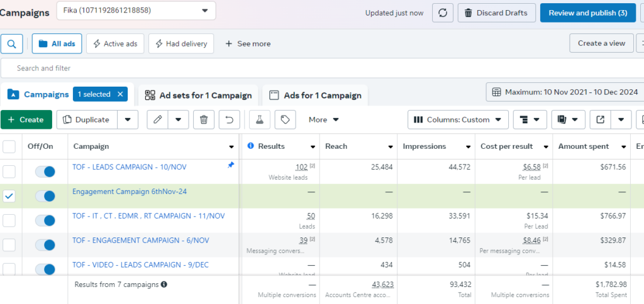
Task: Open the A/B test flask icon
Action: tap(260, 119)
